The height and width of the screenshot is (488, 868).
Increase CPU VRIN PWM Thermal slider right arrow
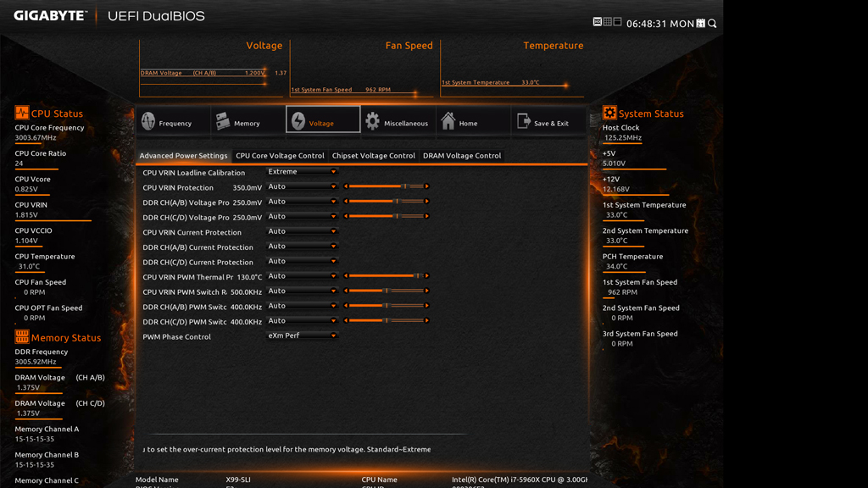[426, 276]
